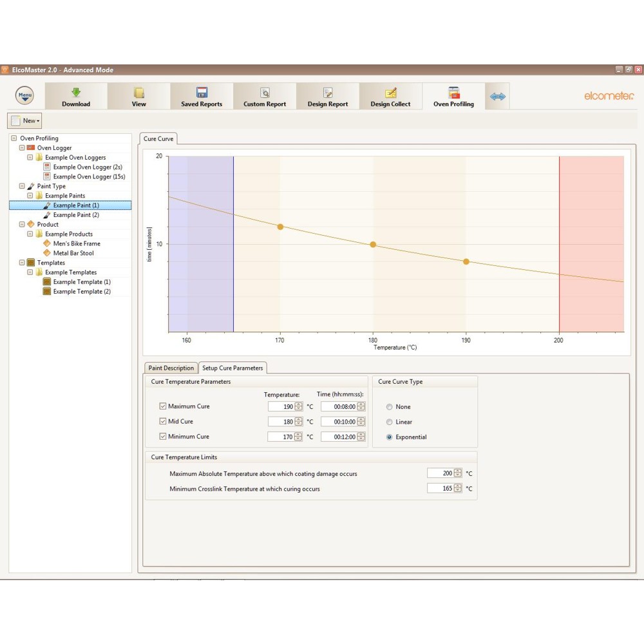Collapse Paint Type tree node
The height and width of the screenshot is (644, 644).
[22, 186]
